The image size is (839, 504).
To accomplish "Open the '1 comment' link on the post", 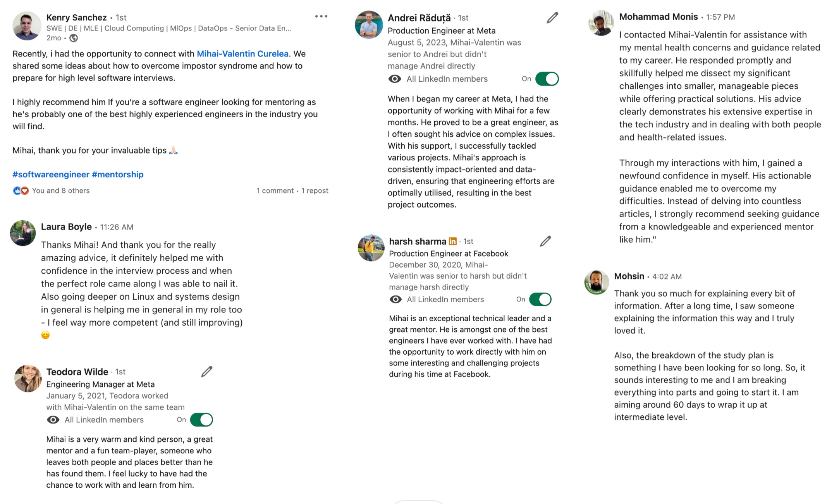I will (x=275, y=191).
